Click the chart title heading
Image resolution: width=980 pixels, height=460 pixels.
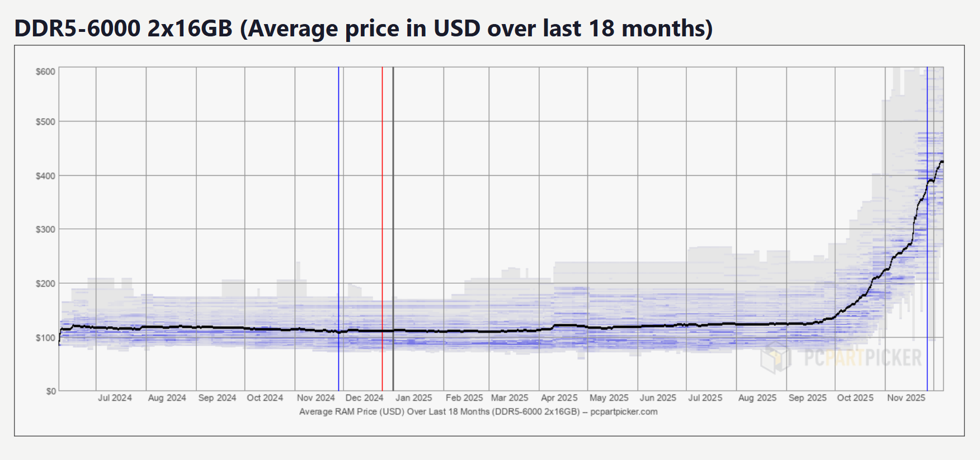pos(364,29)
